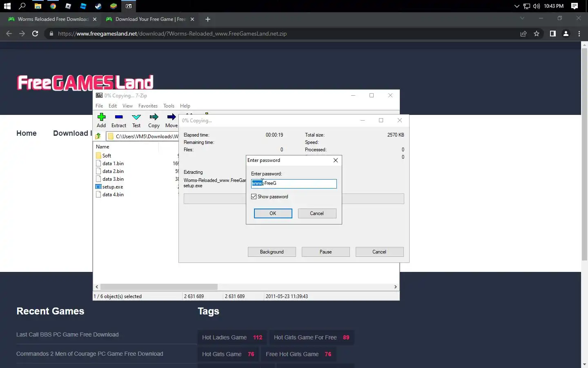This screenshot has width=588, height=368.
Task: Click Cancel in Enter password dialog
Action: pyautogui.click(x=316, y=213)
